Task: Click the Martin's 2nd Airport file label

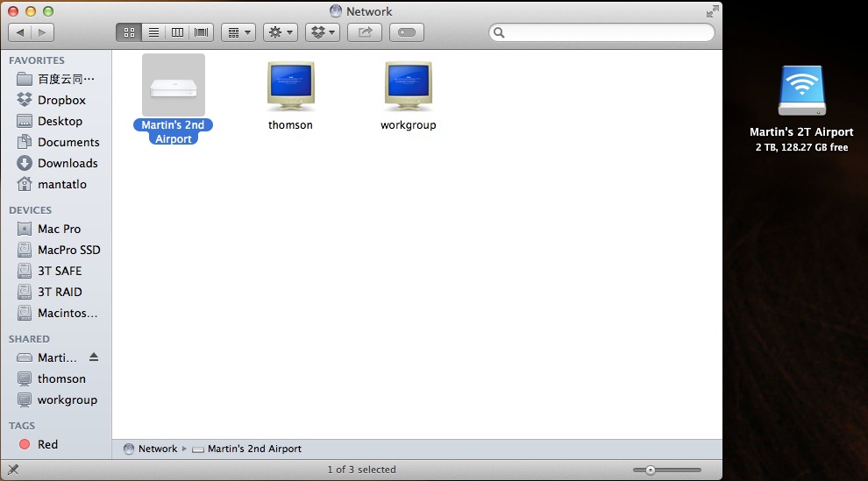Action: click(x=174, y=132)
